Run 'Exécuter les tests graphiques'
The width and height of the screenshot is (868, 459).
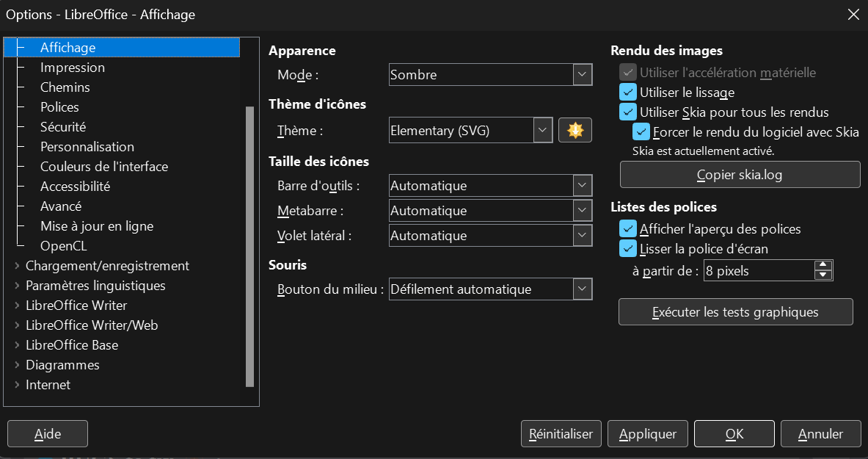click(x=735, y=311)
